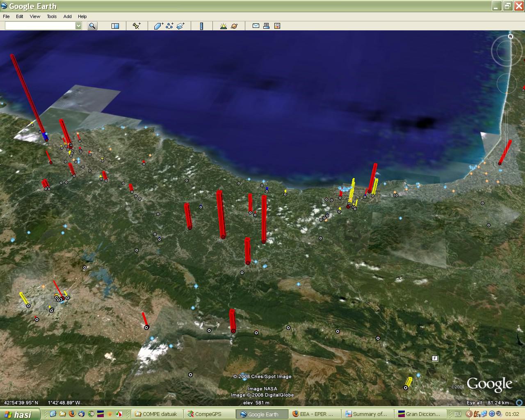The image size is (525, 420).
Task: Click the system clock 01:02
Action: pos(512,414)
